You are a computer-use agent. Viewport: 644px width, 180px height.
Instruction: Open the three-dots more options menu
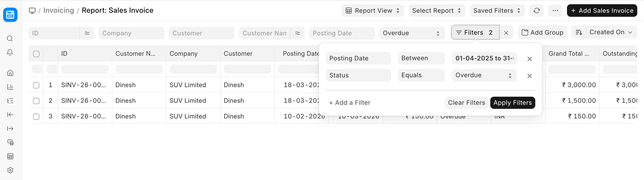tap(555, 10)
